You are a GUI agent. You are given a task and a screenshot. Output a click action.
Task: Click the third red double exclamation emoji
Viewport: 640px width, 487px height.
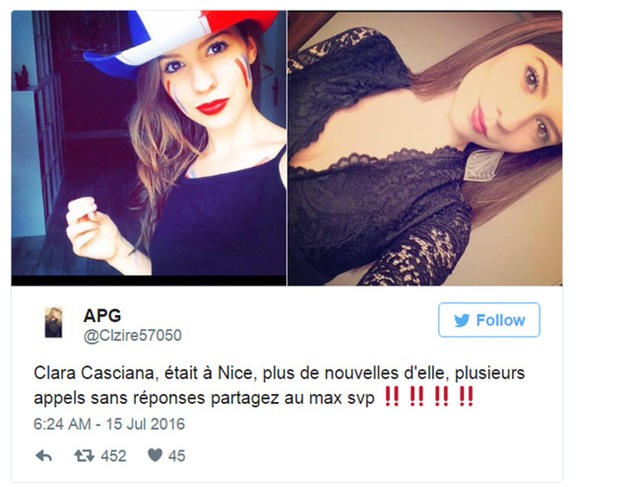click(x=442, y=396)
